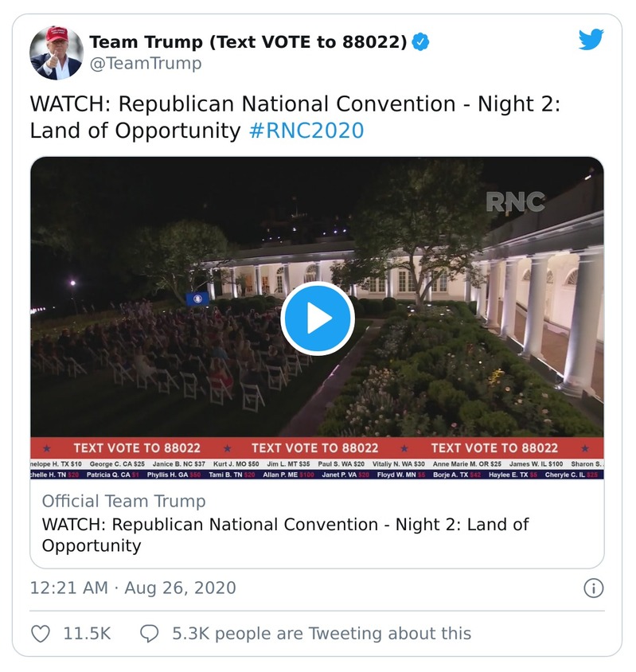Click the blue verified badge
Screen dimensions: 636x672
[x=421, y=42]
